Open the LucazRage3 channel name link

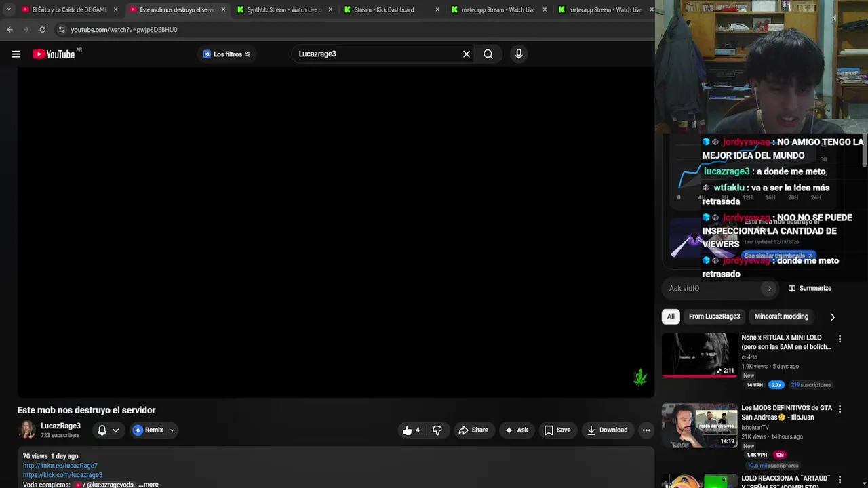pyautogui.click(x=60, y=426)
